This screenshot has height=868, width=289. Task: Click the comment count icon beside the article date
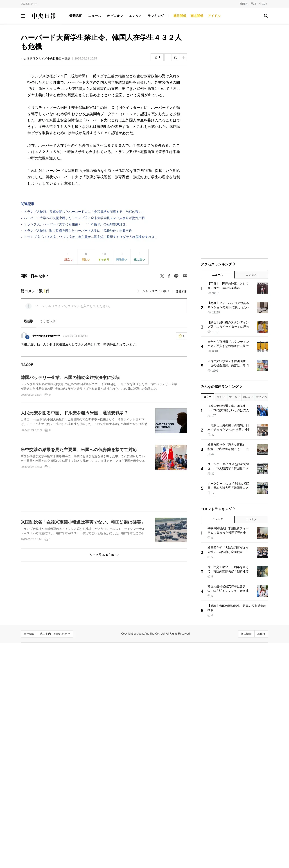coord(157,57)
